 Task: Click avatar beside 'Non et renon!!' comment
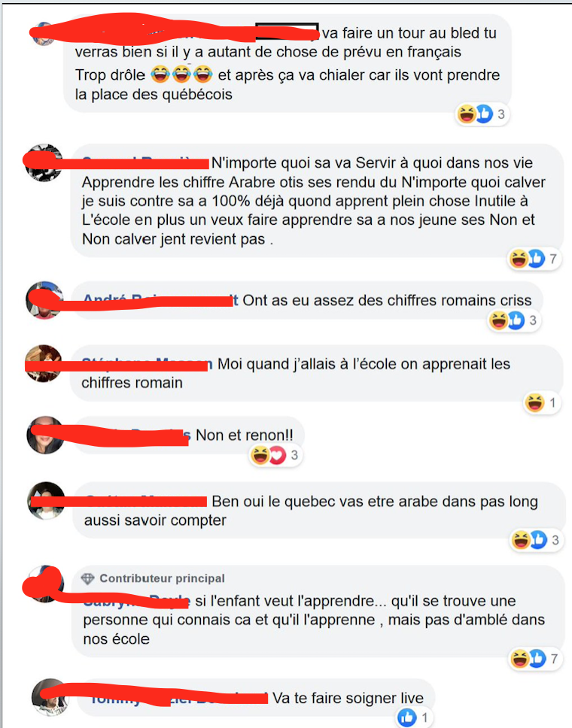point(45,435)
